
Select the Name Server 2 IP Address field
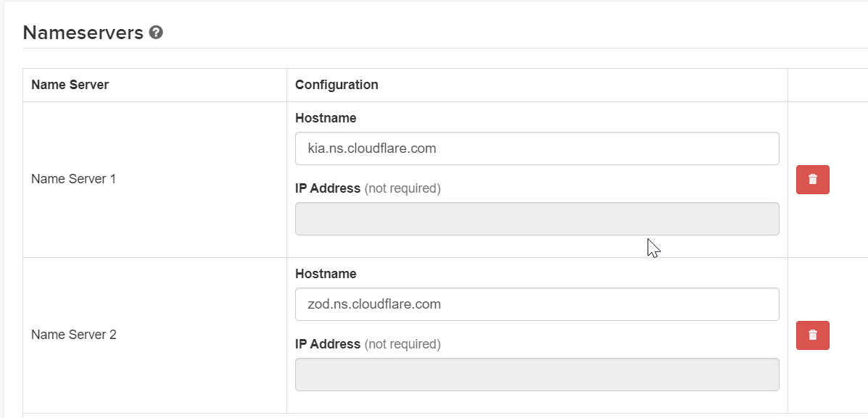click(x=537, y=375)
